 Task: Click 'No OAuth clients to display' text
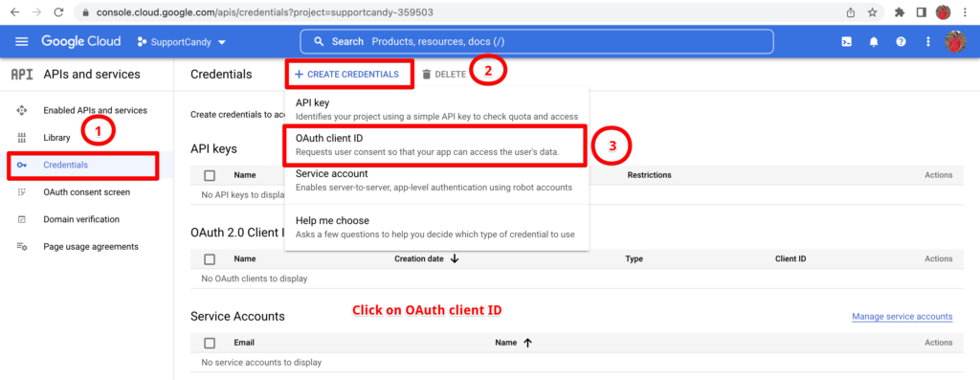point(255,279)
